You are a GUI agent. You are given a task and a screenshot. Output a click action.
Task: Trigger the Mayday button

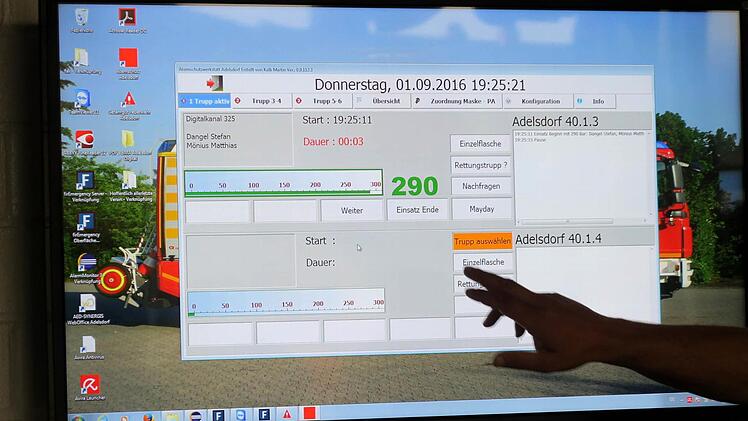point(481,209)
